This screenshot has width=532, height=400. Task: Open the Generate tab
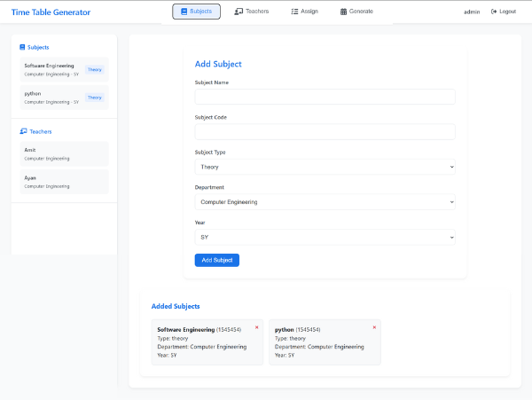[x=356, y=12]
